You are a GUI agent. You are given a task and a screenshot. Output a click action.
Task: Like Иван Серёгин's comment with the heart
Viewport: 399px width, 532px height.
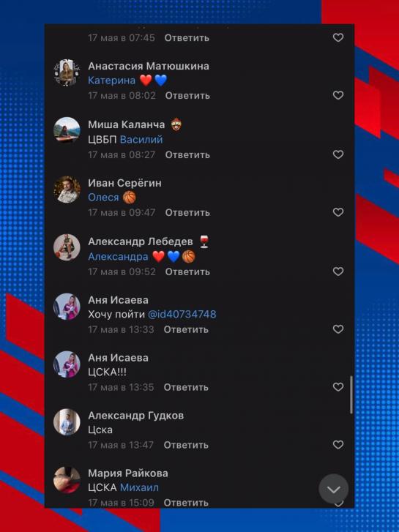[x=338, y=212]
